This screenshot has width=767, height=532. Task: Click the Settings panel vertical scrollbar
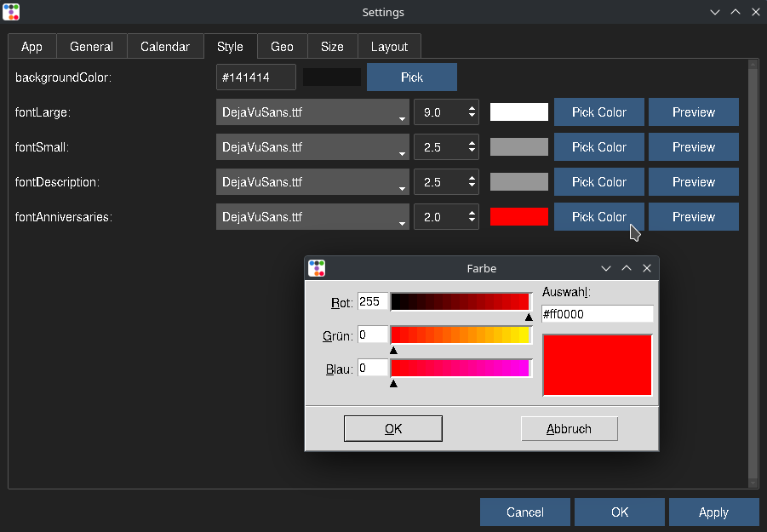(753, 274)
